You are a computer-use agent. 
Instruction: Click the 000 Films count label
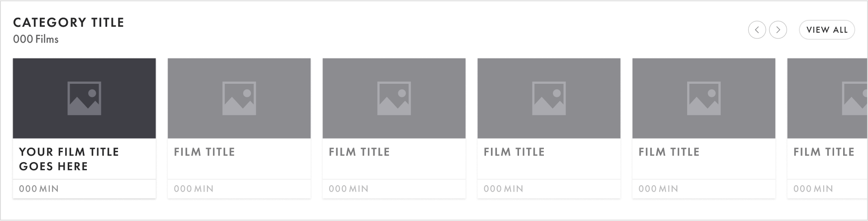[36, 39]
